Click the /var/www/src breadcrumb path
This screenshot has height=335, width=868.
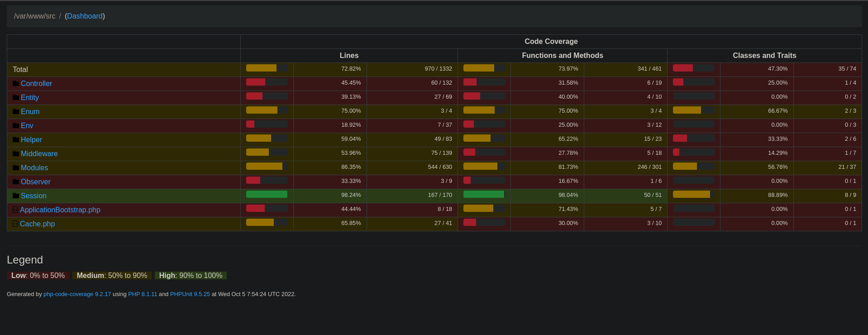pos(34,16)
